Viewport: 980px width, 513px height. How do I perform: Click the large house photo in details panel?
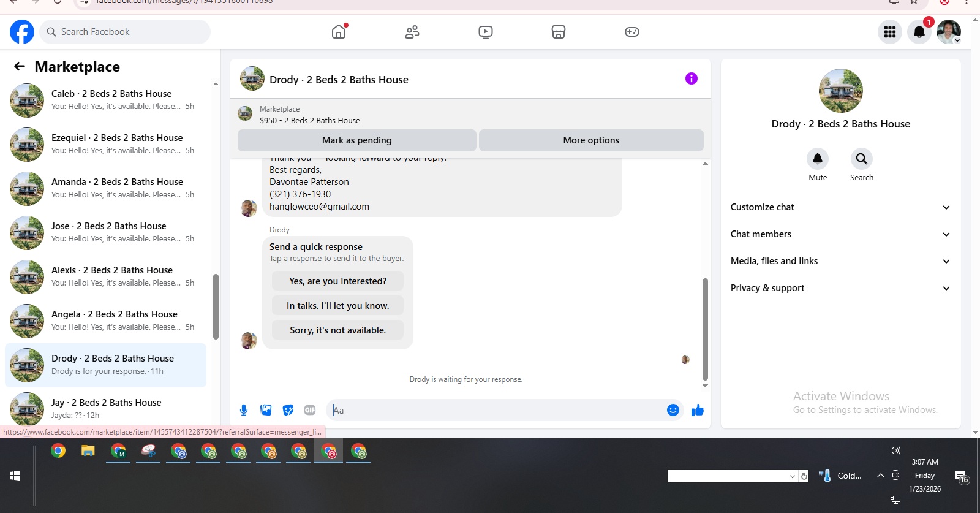tap(841, 91)
